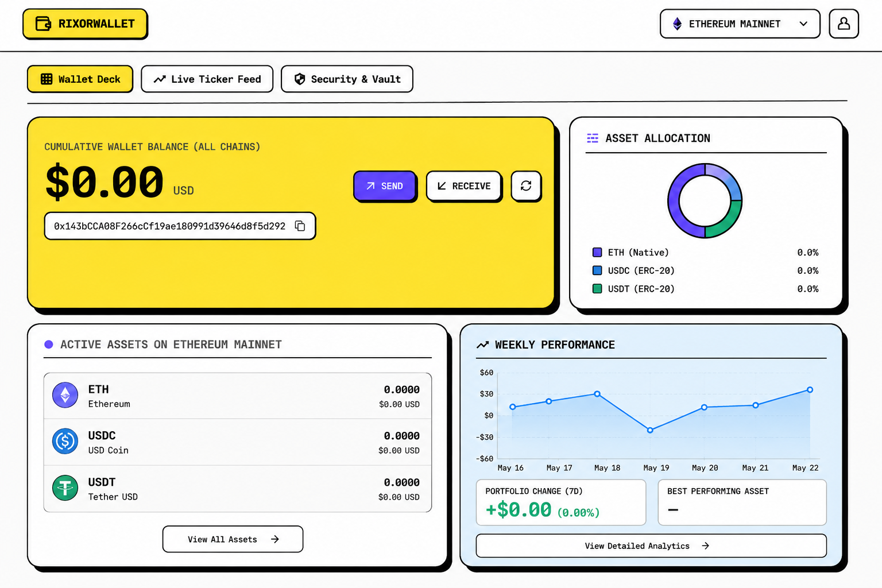
Task: Click the Asset Allocation list icon
Action: pyautogui.click(x=593, y=138)
